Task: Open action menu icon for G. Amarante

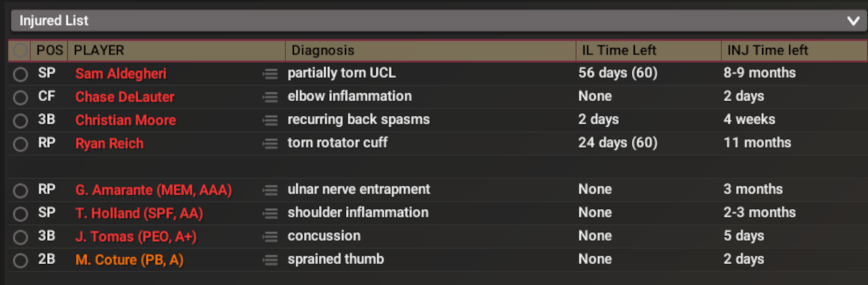Action: (x=270, y=190)
